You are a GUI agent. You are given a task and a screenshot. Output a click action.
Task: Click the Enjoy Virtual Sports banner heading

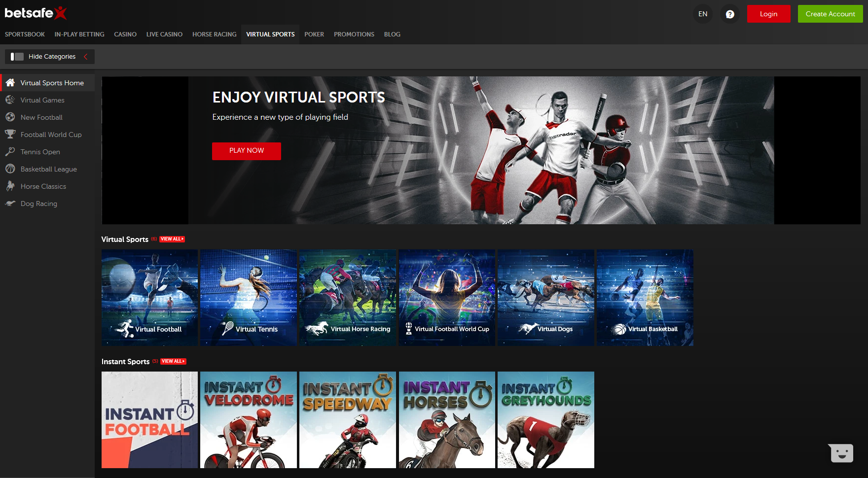tap(298, 97)
